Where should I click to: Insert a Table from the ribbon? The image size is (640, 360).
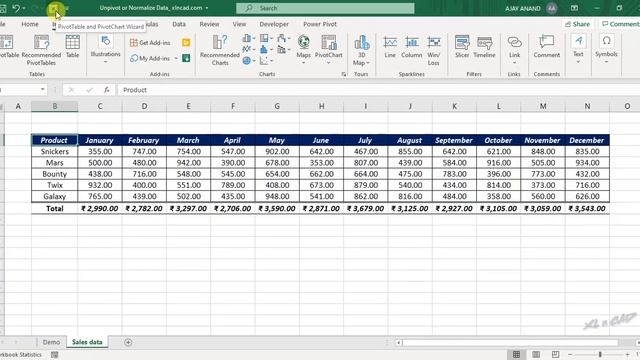click(x=73, y=46)
